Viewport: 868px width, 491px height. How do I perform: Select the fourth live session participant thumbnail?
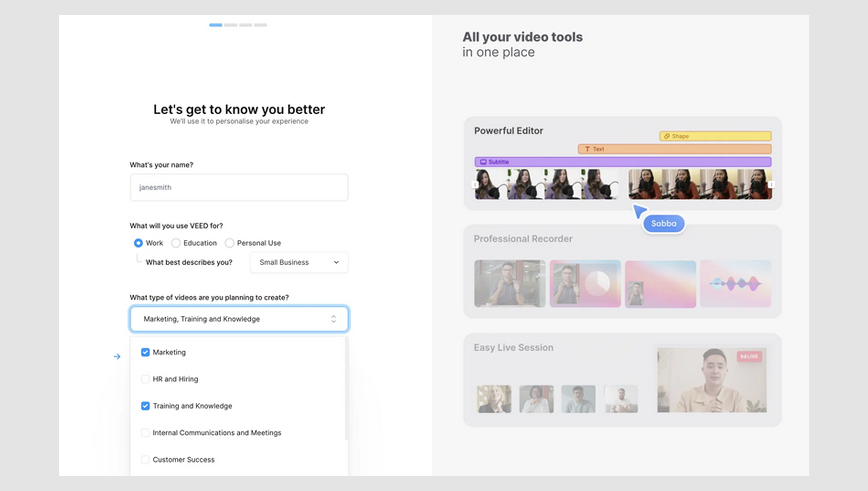pyautogui.click(x=621, y=398)
